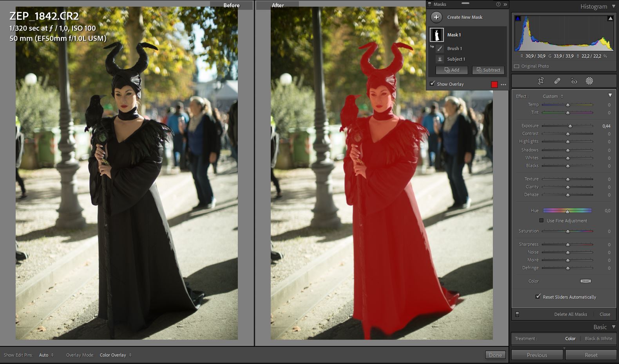Click the Hue slider handle
This screenshot has height=364, width=619.
click(x=567, y=211)
